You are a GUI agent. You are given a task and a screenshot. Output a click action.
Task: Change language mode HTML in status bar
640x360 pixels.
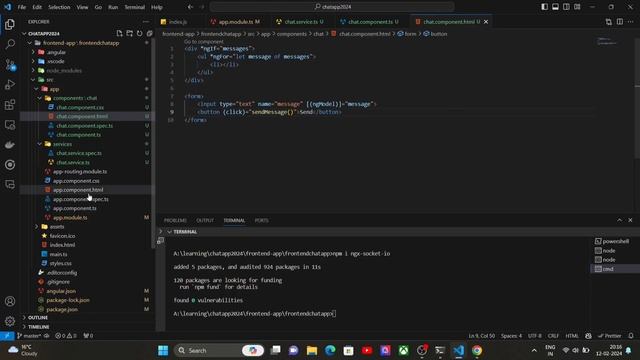pyautogui.click(x=572, y=336)
